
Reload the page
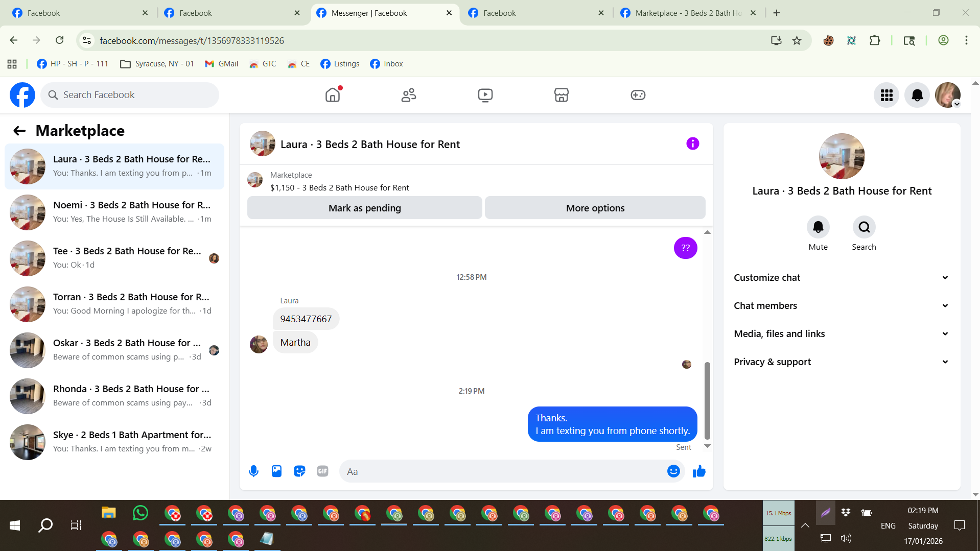60,40
